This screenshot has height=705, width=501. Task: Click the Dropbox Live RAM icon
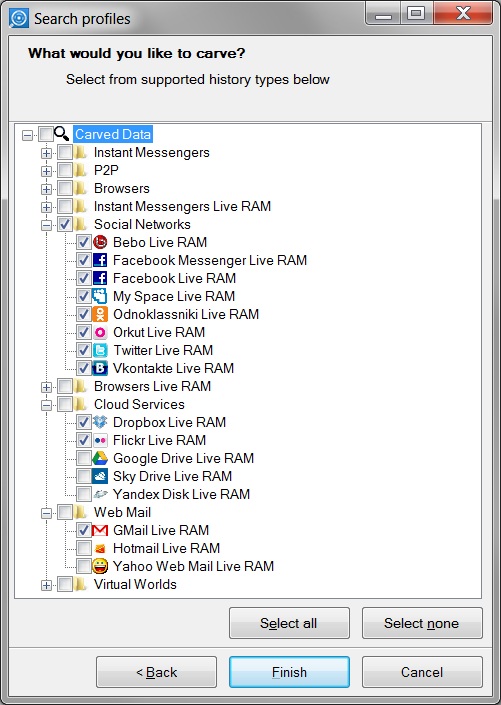coord(100,422)
